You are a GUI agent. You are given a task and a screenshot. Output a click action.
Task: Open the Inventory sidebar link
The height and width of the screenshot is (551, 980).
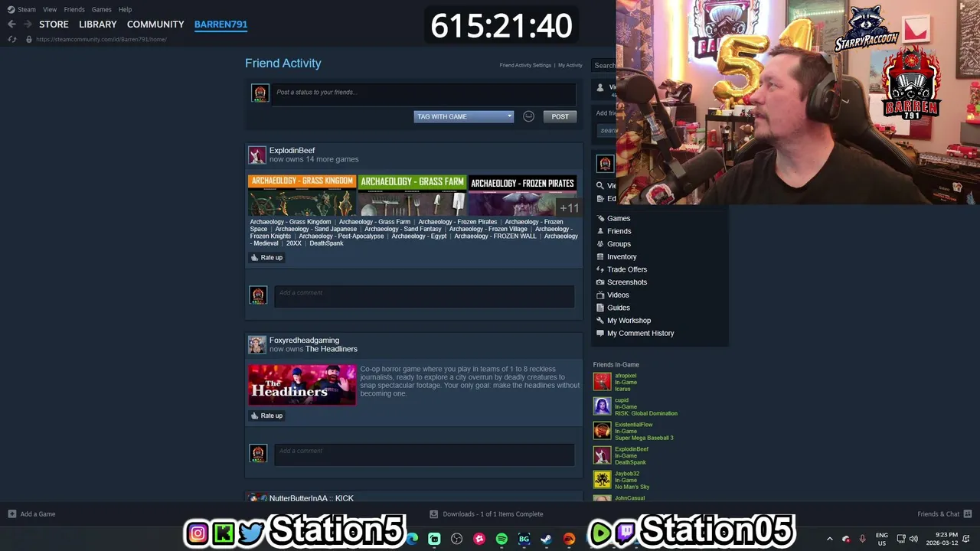(x=622, y=257)
